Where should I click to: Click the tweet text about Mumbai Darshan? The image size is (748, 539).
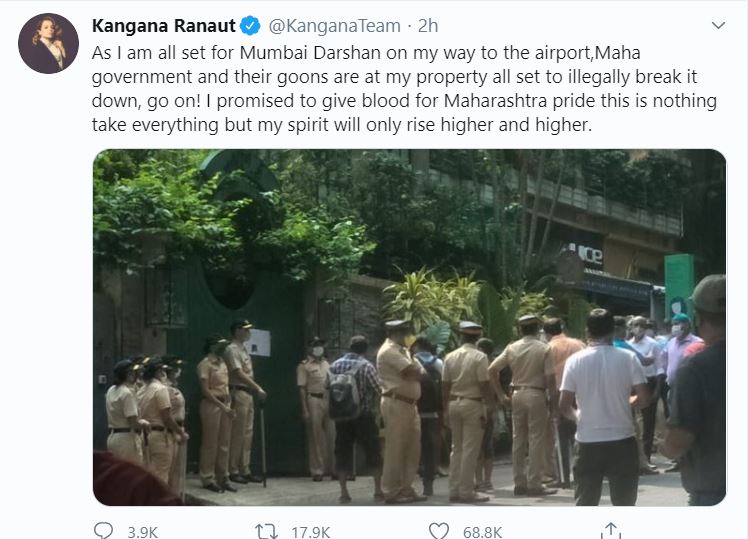pyautogui.click(x=404, y=89)
